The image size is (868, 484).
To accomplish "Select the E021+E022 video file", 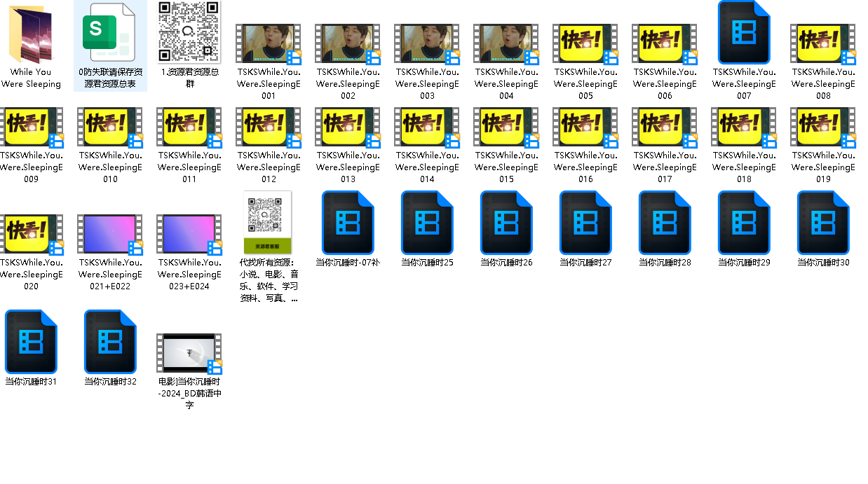I will 109,234.
